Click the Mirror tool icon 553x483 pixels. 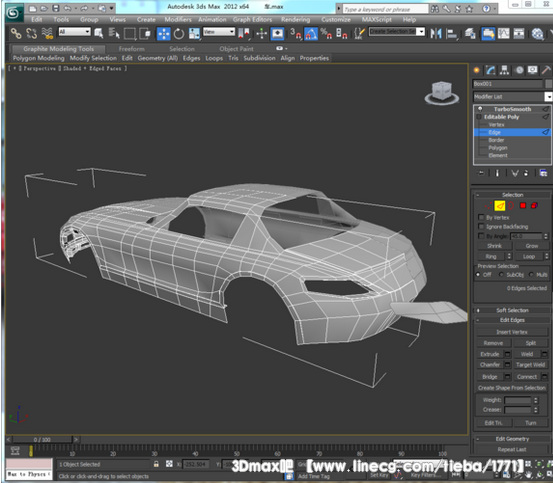pyautogui.click(x=436, y=33)
